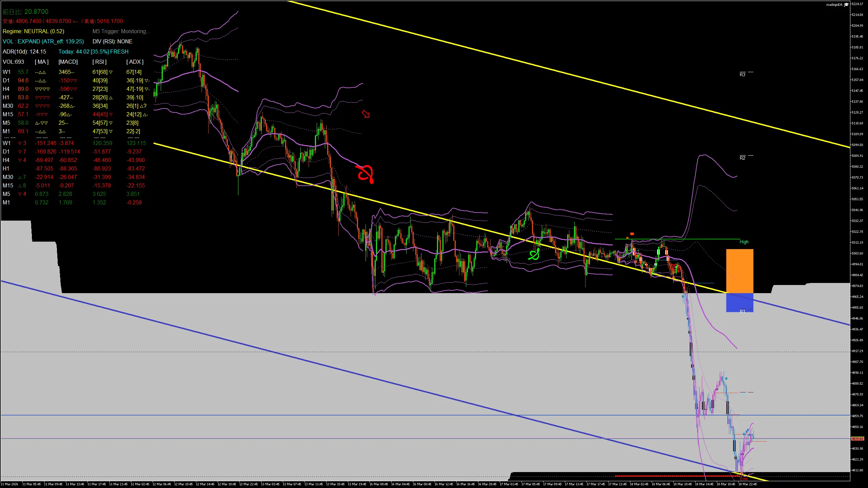Click the red dot markers above the High line
This screenshot has height=488, width=868.
[x=631, y=233]
